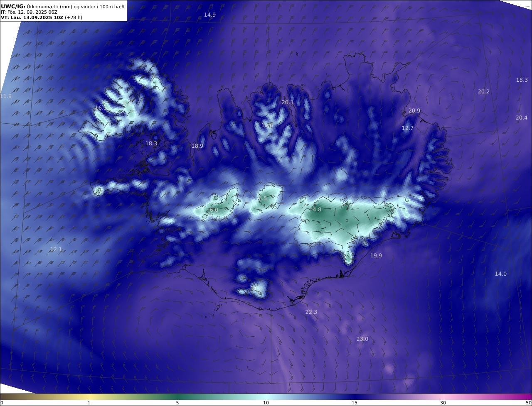The height and width of the screenshot is (406, 532).
Task: Click the 20.4 value at the east edge
Action: (x=521, y=118)
